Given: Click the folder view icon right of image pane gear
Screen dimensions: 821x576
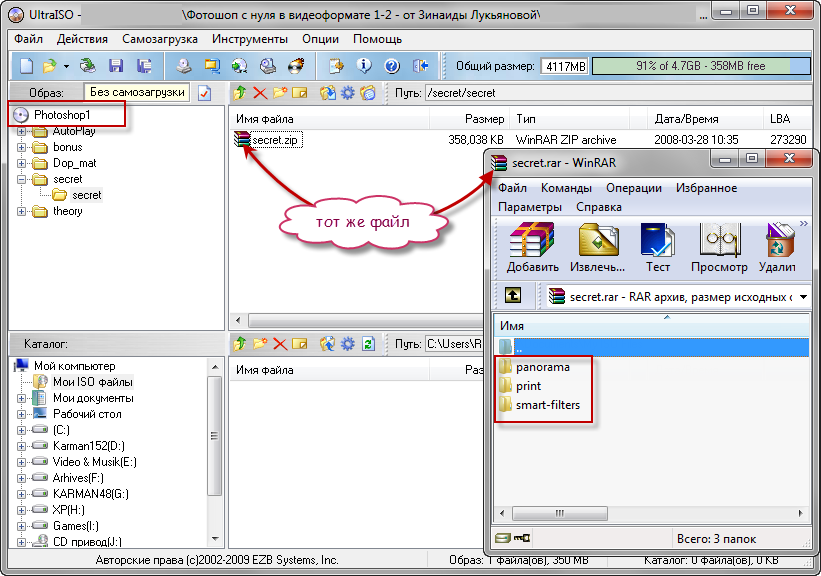Looking at the screenshot, I should (368, 93).
